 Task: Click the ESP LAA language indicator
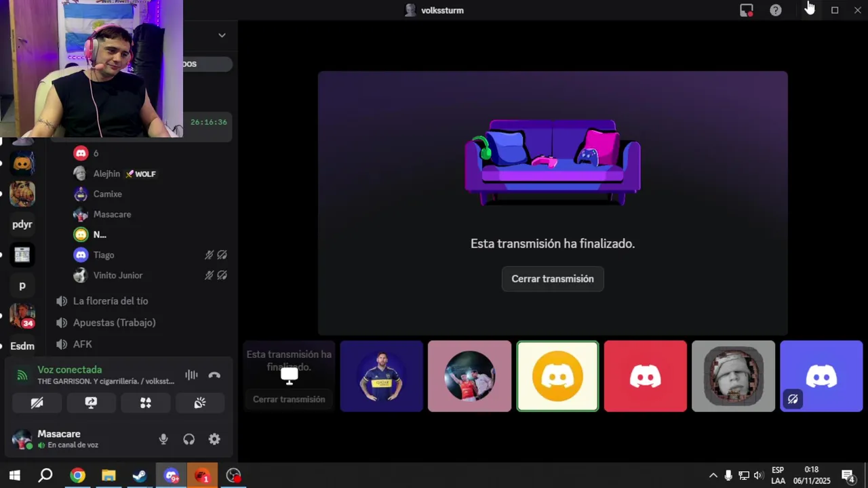pos(778,476)
